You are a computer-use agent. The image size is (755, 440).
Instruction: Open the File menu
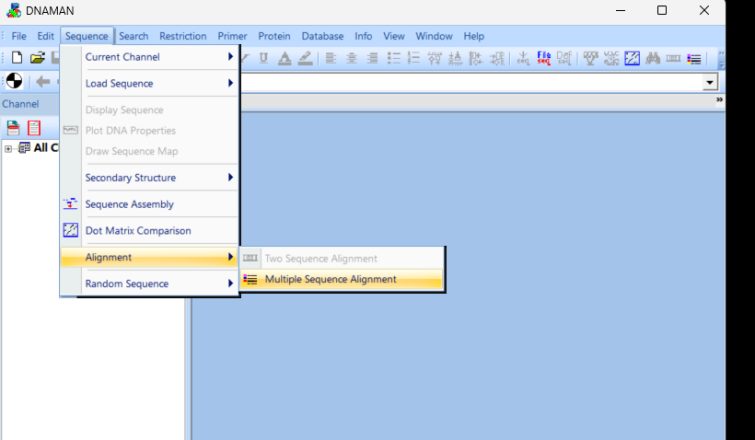point(19,36)
